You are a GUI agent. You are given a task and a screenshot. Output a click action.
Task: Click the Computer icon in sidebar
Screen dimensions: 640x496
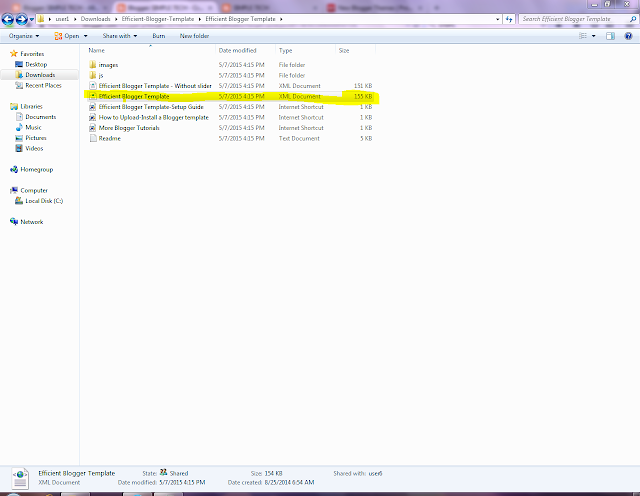tap(14, 190)
